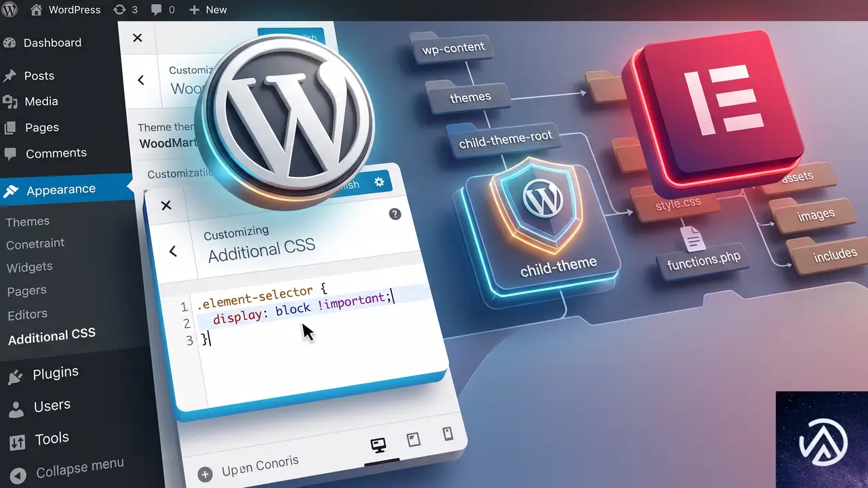This screenshot has height=488, width=868.
Task: Click the Tools icon in sidebar
Action: 17,443
